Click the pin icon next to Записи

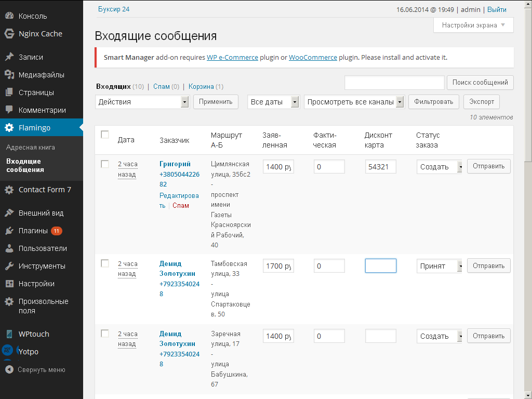tap(9, 57)
